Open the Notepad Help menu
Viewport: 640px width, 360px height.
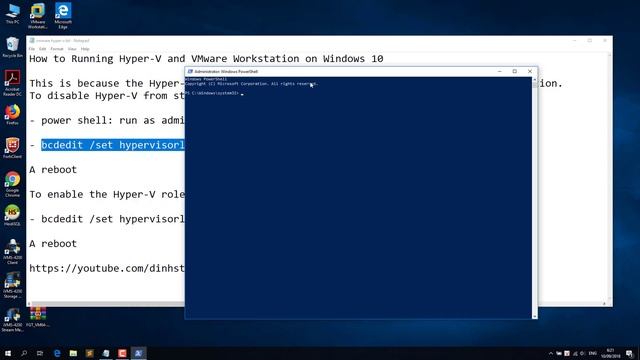click(x=85, y=49)
